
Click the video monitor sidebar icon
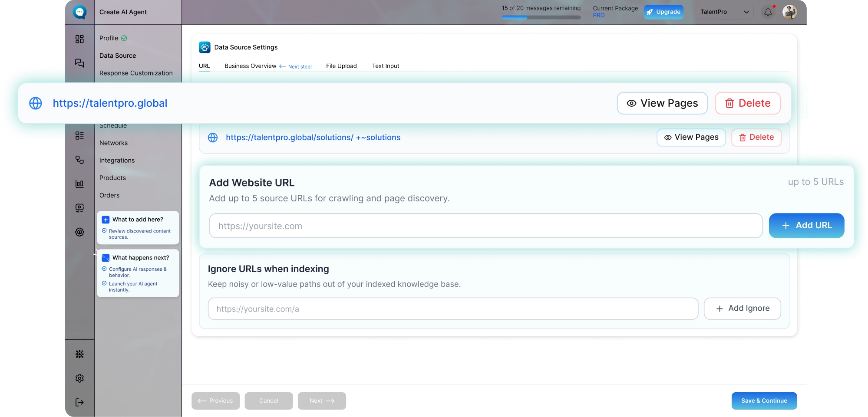79,208
